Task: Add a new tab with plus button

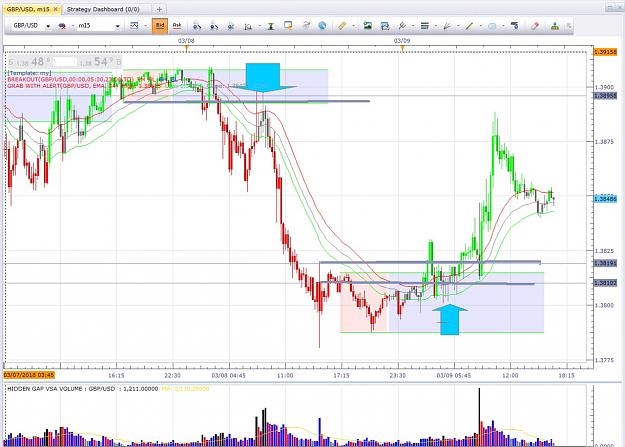Action: tap(159, 9)
